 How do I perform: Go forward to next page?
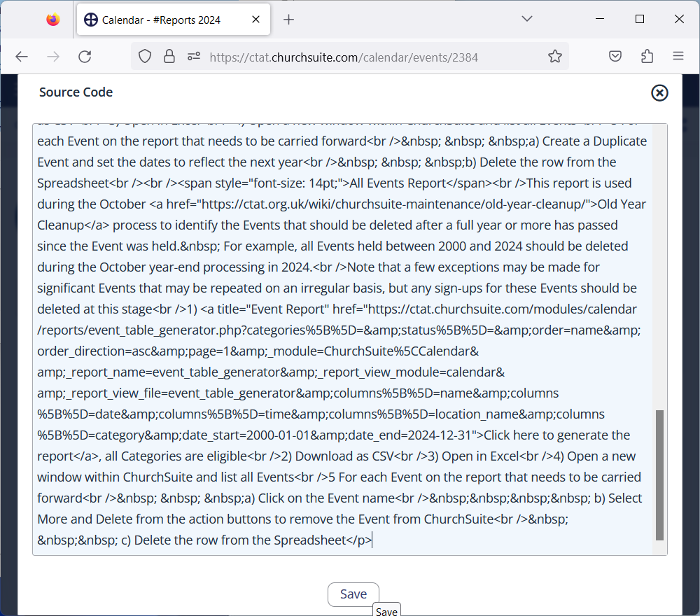[53, 57]
